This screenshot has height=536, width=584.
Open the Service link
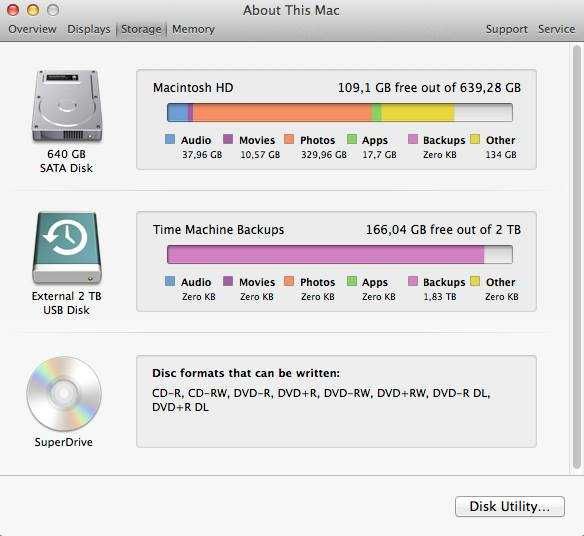click(556, 29)
